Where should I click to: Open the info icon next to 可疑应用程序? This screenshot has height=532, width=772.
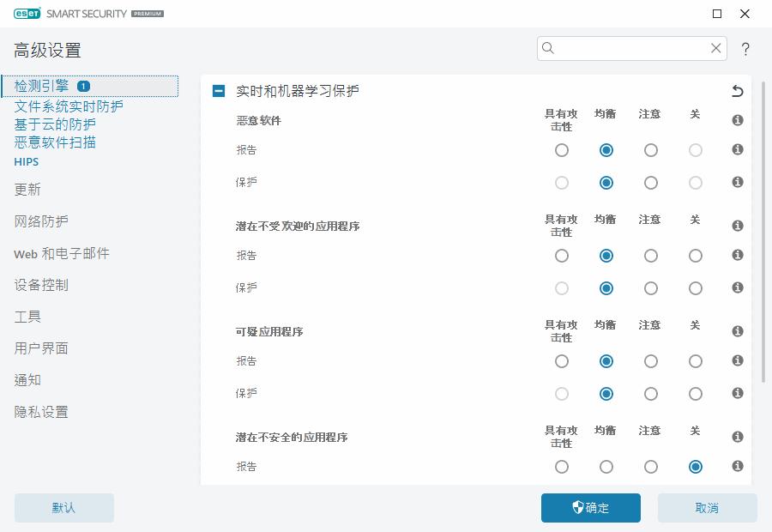coord(737,331)
